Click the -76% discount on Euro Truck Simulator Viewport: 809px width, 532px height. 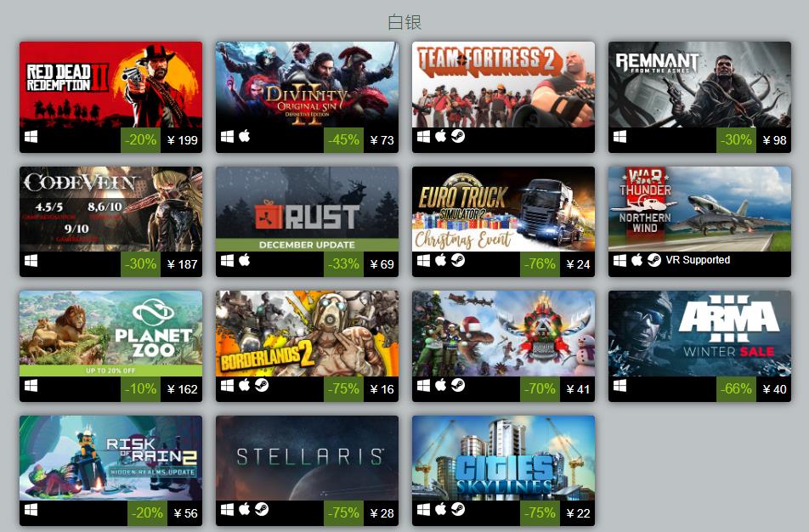540,264
